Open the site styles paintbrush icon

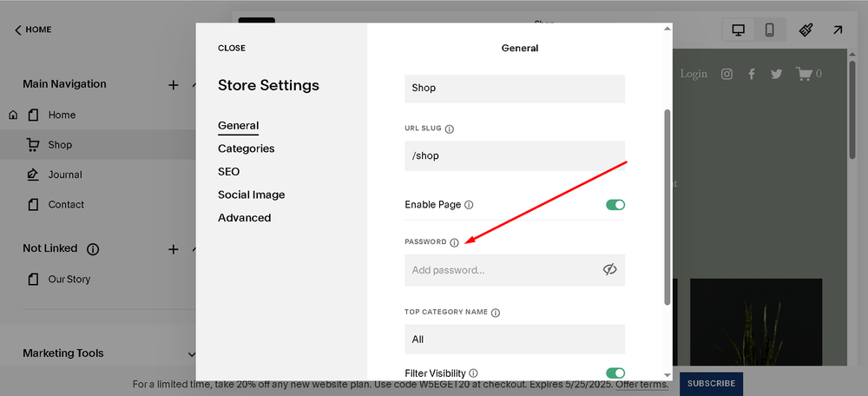pos(806,30)
